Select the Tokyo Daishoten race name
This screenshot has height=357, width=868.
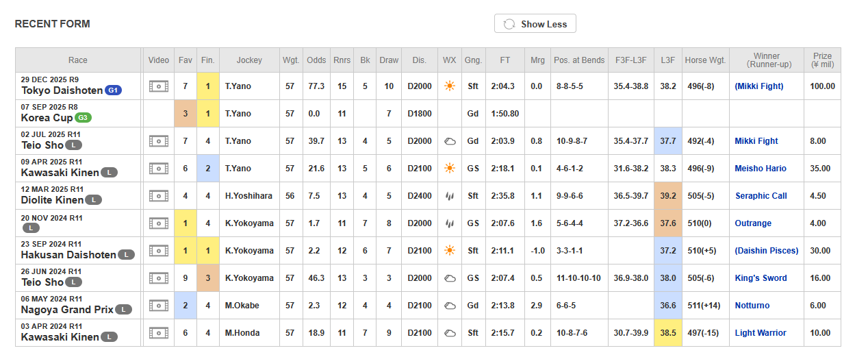click(62, 90)
